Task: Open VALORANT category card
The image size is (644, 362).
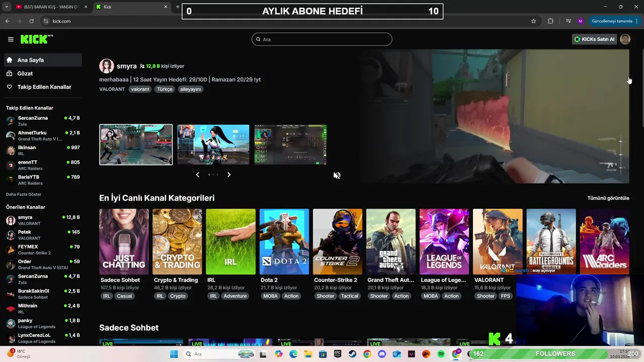Action: [498, 242]
